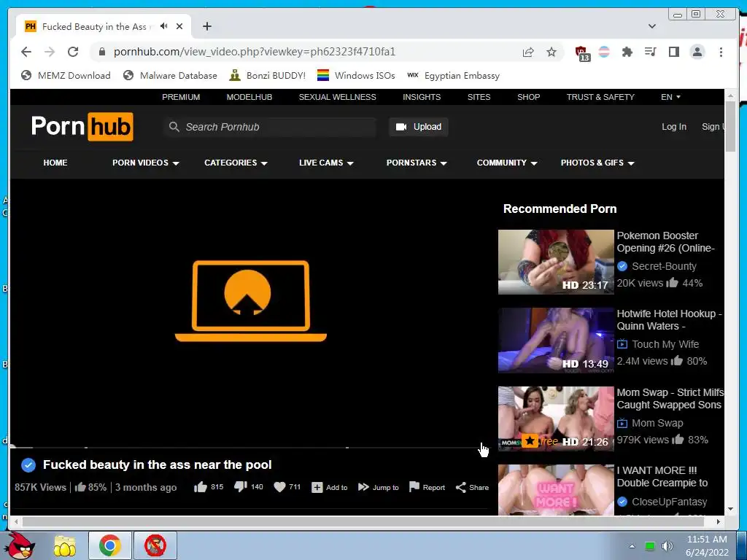Screen dimensions: 747x560
Task: Open the Windows ISOs bookmark
Action: coord(356,75)
